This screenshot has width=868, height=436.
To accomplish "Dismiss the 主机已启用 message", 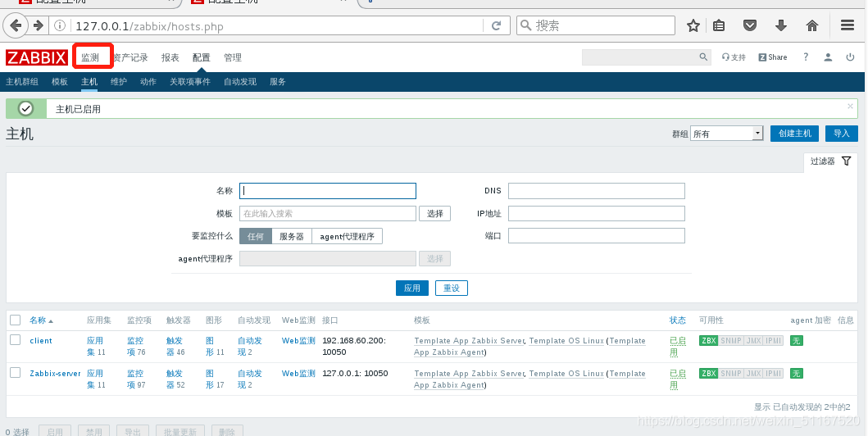I will pos(850,107).
